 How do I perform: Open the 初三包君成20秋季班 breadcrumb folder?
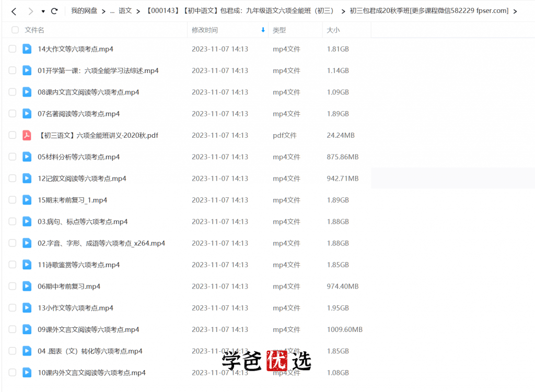click(429, 11)
